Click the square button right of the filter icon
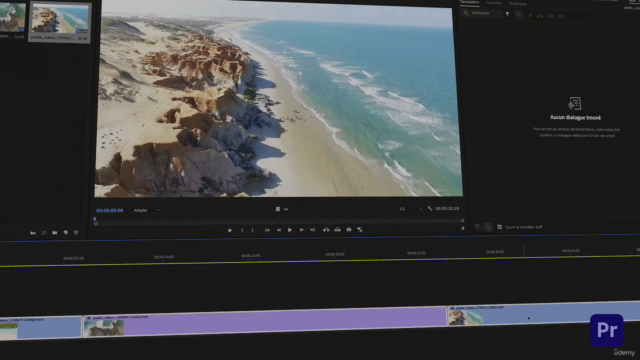This screenshot has width=640, height=360. coord(519,15)
